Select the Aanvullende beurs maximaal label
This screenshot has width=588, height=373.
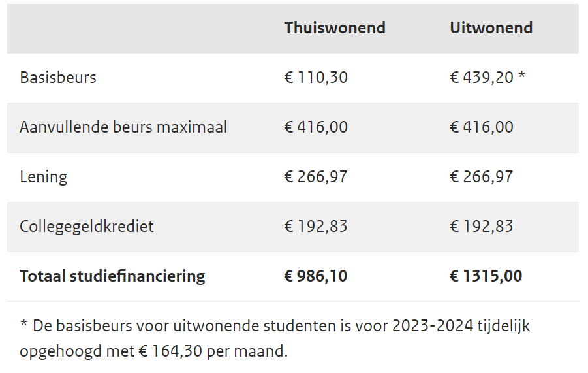(x=123, y=127)
